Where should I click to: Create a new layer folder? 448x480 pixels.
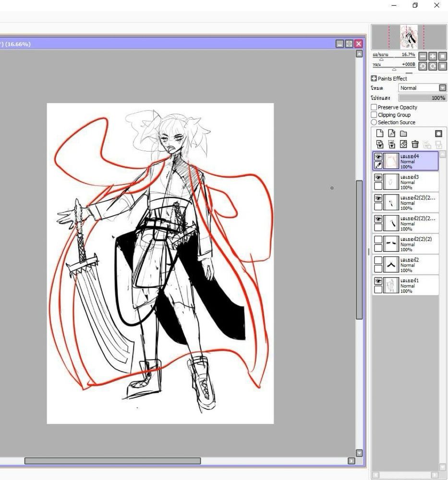[x=403, y=133]
